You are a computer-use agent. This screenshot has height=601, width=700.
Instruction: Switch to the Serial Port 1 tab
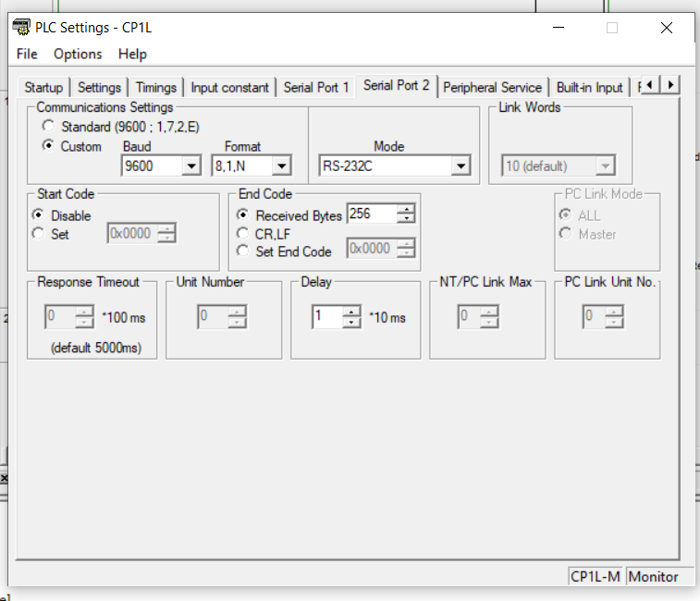tap(316, 88)
